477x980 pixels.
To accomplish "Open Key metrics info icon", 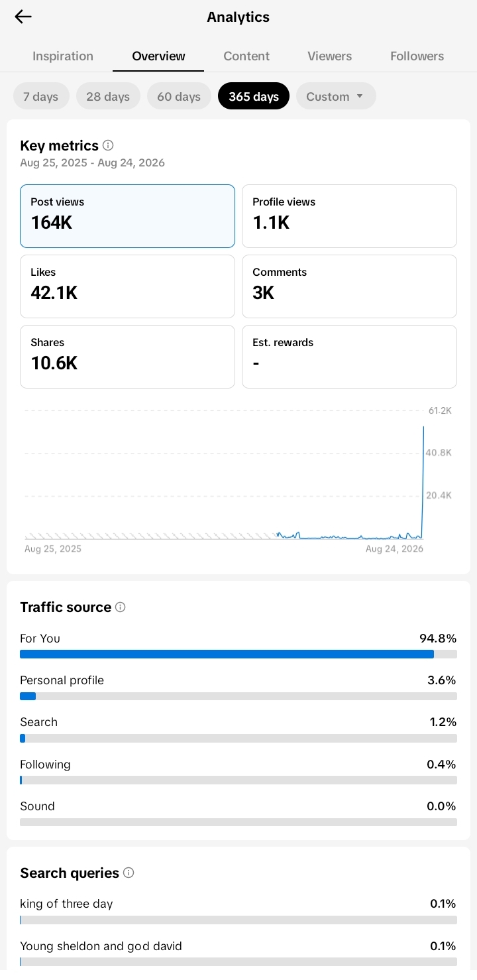I will pyautogui.click(x=108, y=145).
